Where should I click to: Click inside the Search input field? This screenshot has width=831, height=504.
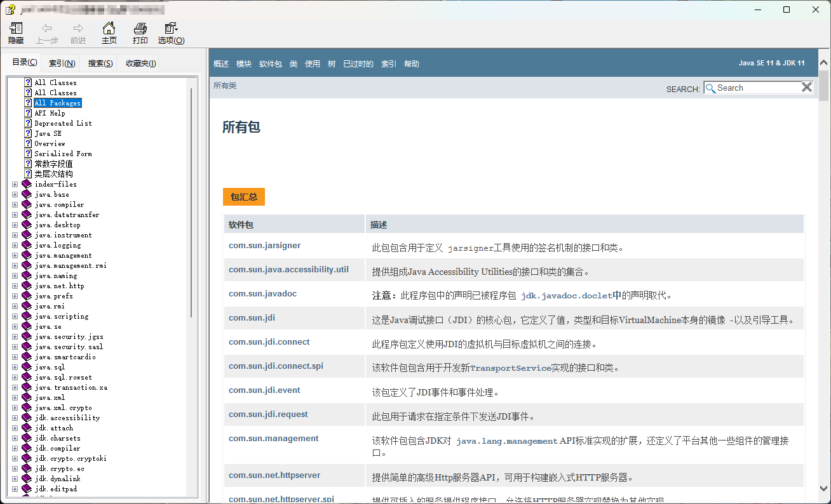pyautogui.click(x=756, y=88)
